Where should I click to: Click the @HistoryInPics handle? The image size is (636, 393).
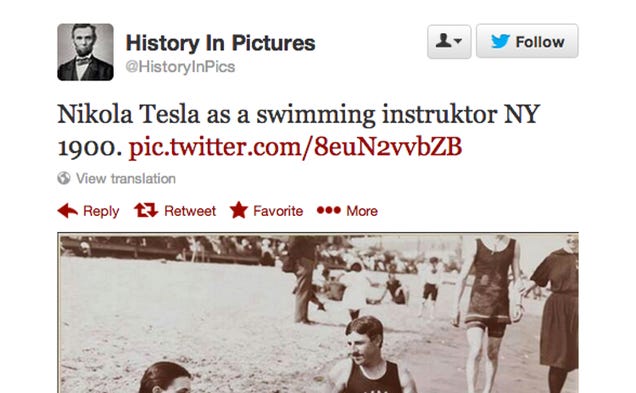click(x=180, y=67)
